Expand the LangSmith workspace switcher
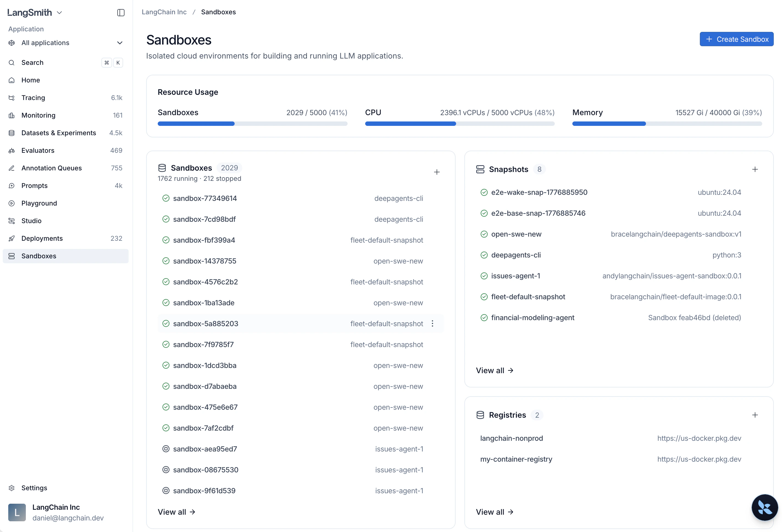This screenshot has width=782, height=532. (60, 12)
